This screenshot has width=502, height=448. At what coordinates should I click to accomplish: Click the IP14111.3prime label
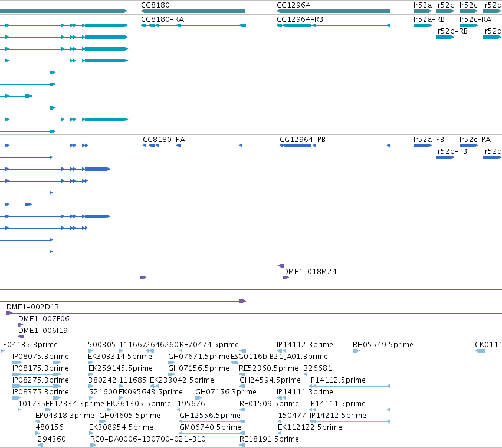305,392
